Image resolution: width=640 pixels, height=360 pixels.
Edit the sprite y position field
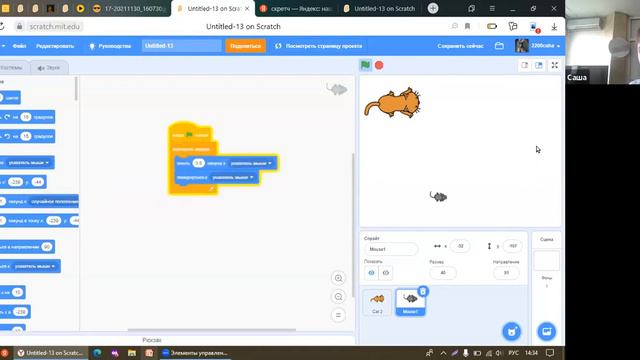tap(513, 246)
